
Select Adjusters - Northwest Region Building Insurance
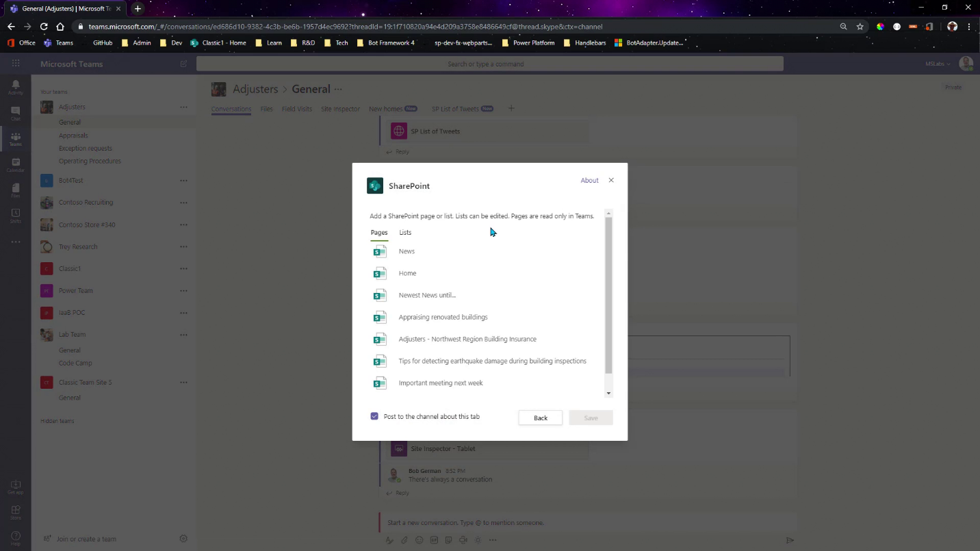point(467,339)
